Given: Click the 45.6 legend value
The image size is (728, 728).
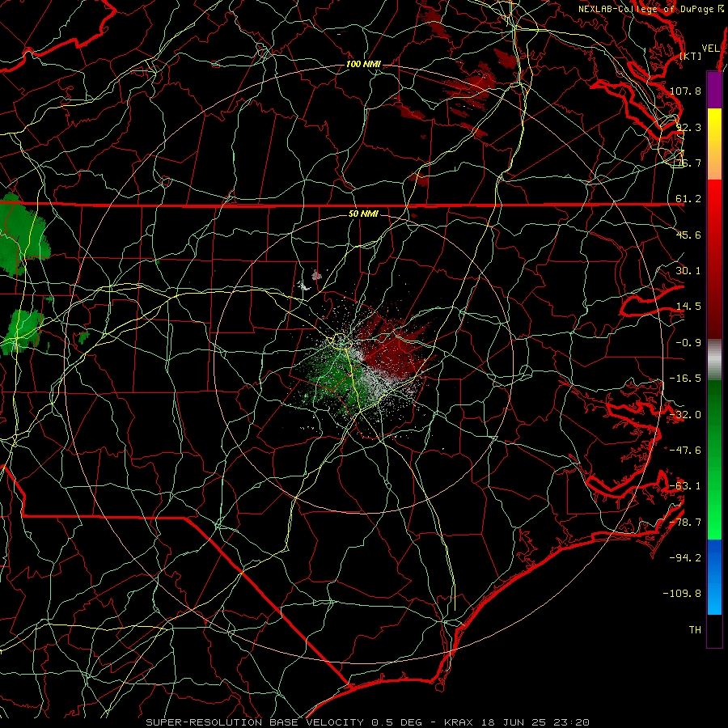Looking at the screenshot, I should pos(688,235).
